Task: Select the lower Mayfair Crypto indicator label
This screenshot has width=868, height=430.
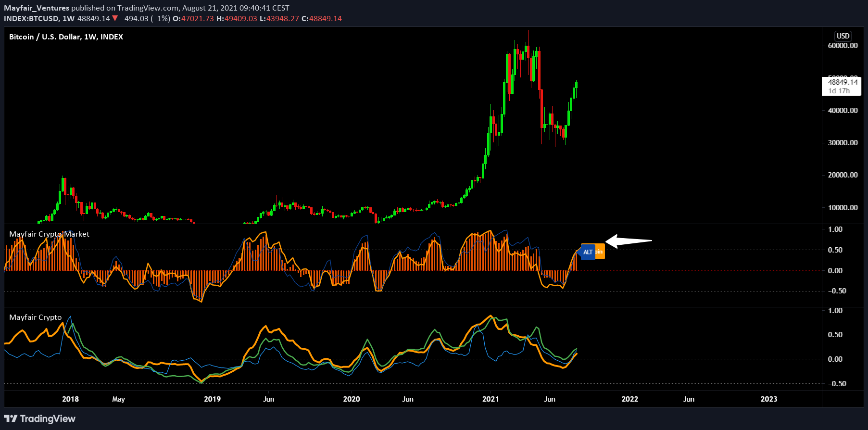Action: coord(36,317)
